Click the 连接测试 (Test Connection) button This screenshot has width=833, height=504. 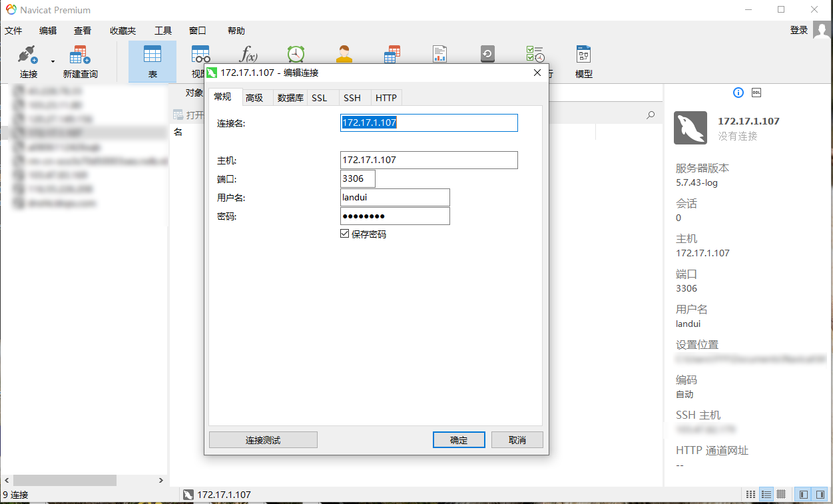[x=263, y=440]
